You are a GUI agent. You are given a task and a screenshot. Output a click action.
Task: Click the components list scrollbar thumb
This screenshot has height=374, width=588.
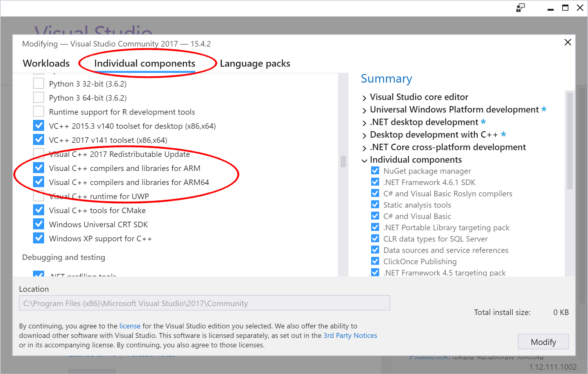tap(343, 161)
